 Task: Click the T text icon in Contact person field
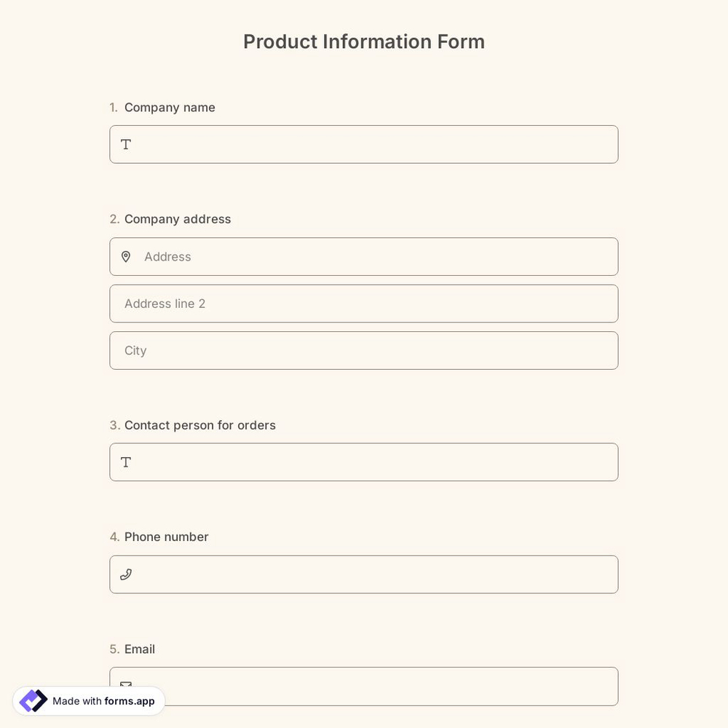(x=125, y=462)
